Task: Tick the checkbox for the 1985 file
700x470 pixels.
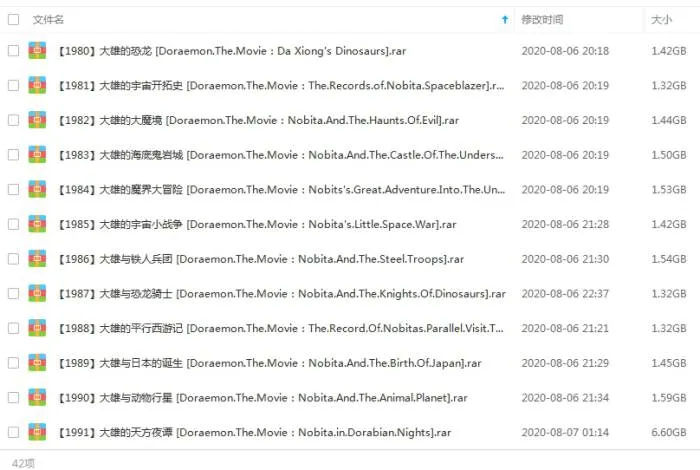Action: pyautogui.click(x=13, y=224)
